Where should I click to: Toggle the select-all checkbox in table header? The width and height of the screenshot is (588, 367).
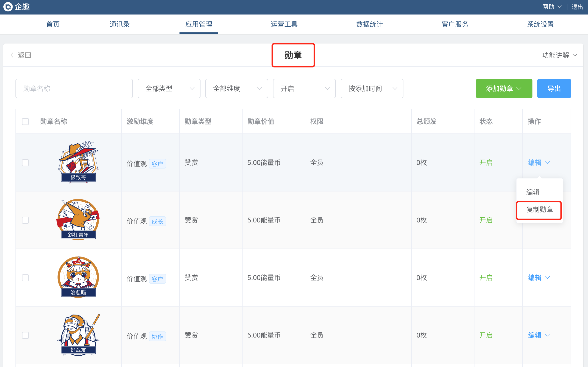[x=25, y=121]
